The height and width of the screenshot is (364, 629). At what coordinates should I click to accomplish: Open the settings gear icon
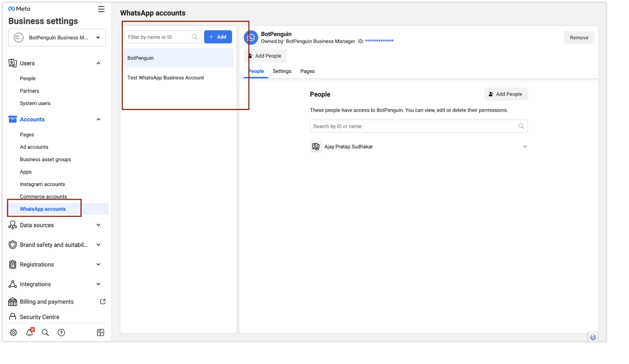[13, 333]
